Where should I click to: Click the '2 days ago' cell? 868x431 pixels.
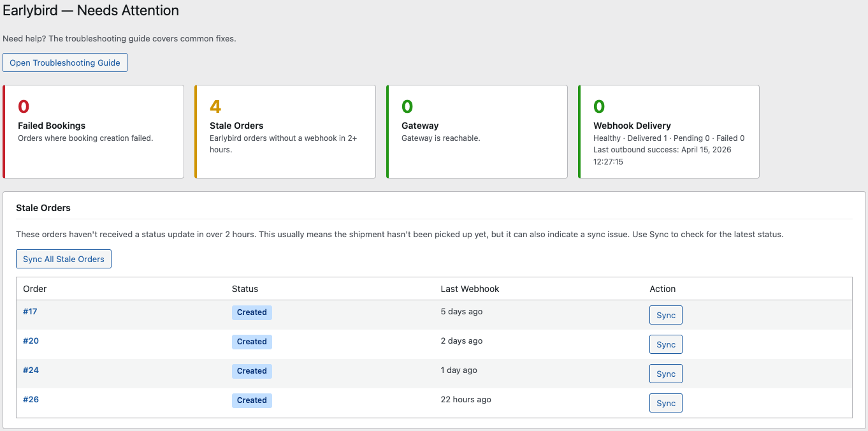click(461, 341)
